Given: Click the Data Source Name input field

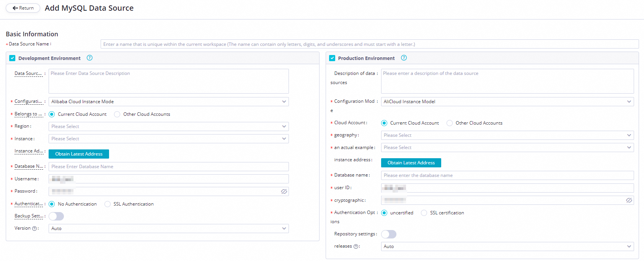Looking at the screenshot, I should [x=369, y=44].
